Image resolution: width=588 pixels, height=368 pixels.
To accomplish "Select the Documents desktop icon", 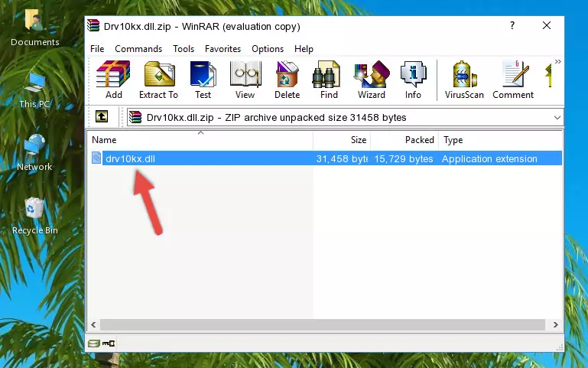I will click(35, 28).
